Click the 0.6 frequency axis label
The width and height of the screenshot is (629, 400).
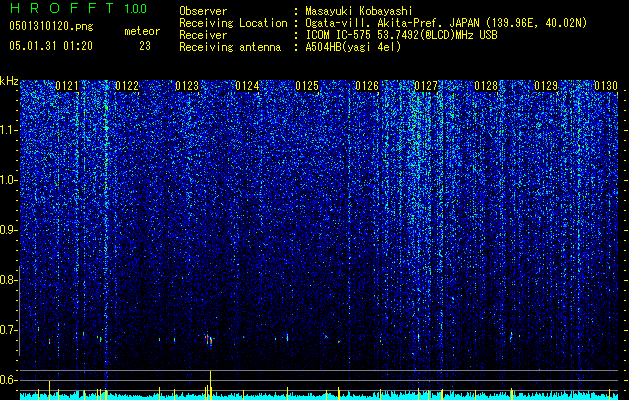(x=8, y=380)
